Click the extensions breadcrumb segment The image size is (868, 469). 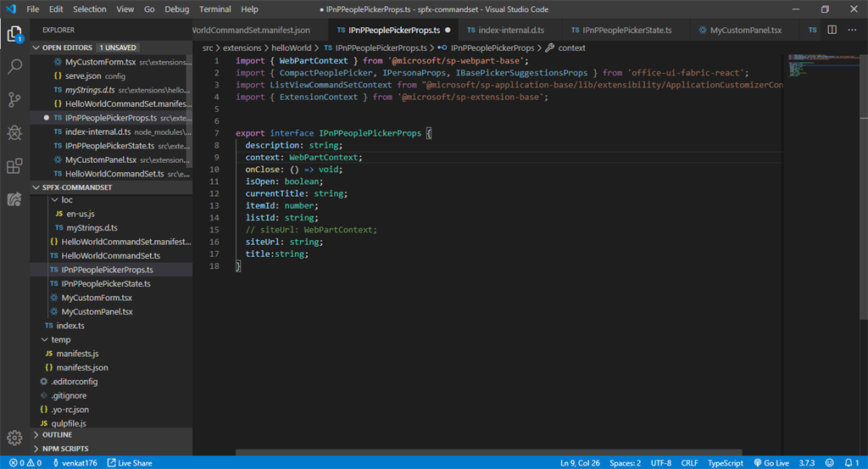pyautogui.click(x=242, y=48)
